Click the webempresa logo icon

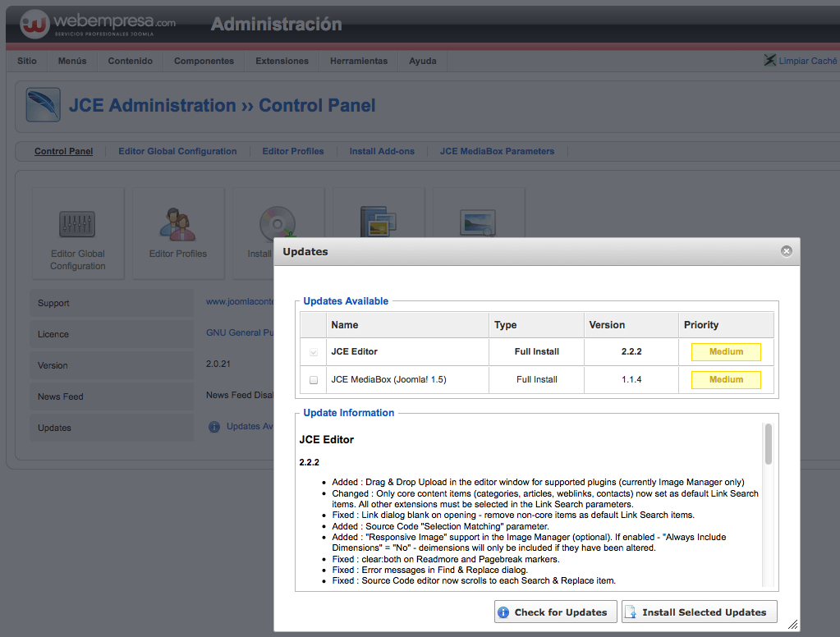(34, 24)
